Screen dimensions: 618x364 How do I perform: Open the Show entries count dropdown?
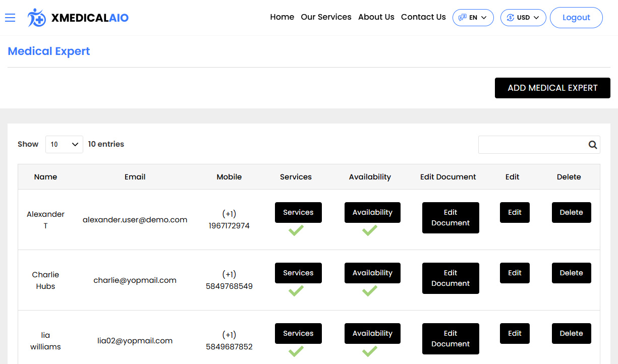pos(64,144)
